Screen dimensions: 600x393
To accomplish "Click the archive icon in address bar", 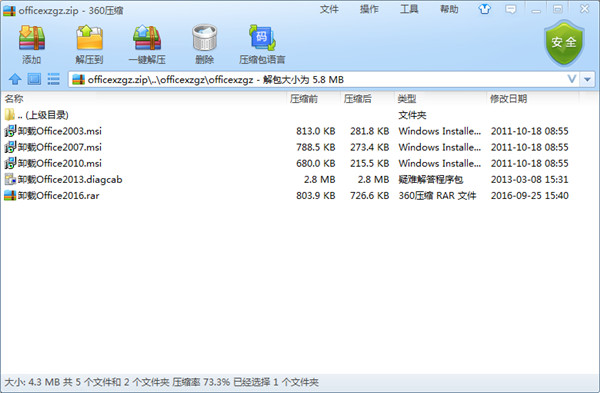I will pyautogui.click(x=78, y=79).
